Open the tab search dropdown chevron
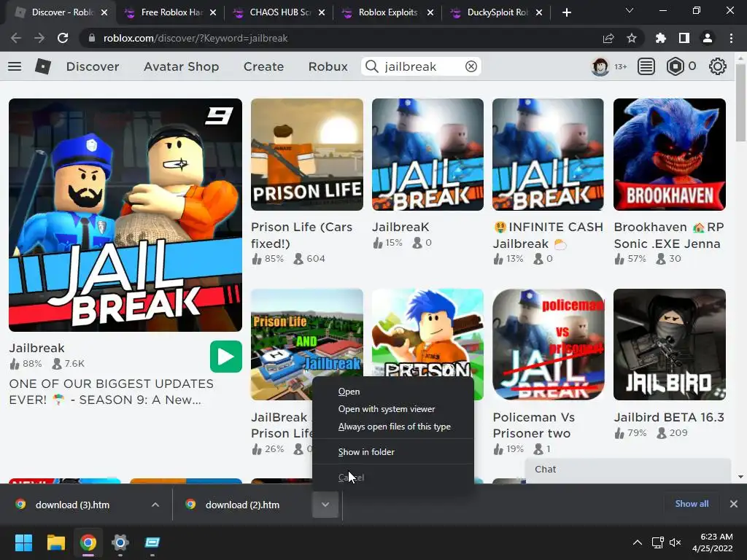This screenshot has height=560, width=747. click(x=630, y=10)
